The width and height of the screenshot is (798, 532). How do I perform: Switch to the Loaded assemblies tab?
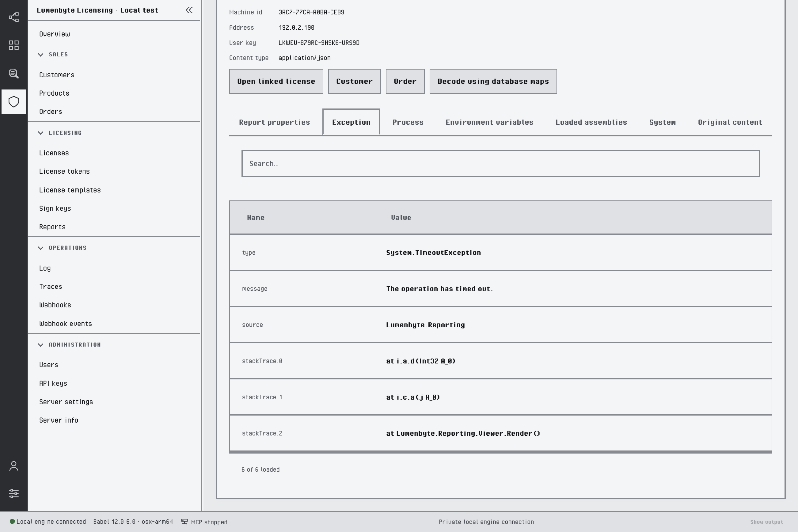(x=591, y=122)
